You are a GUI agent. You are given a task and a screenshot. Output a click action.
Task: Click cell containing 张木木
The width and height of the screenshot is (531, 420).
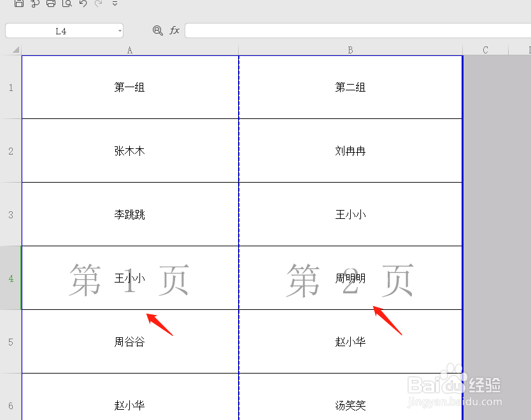click(130, 151)
